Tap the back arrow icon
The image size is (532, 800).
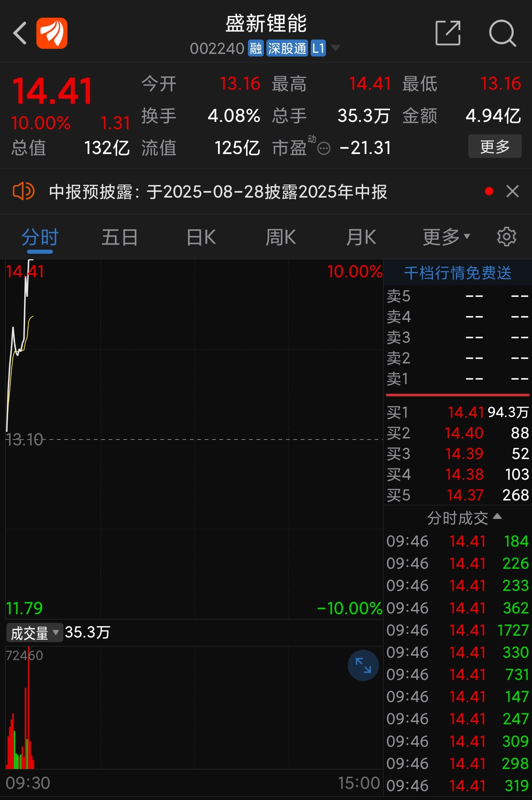pyautogui.click(x=20, y=33)
